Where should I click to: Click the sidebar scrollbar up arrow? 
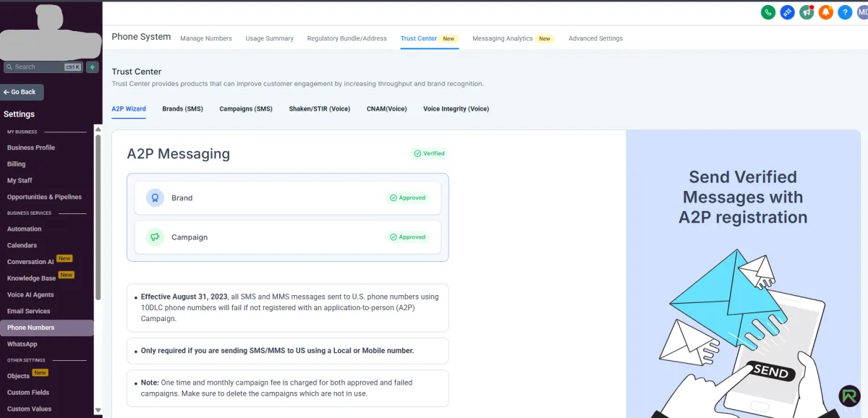(98, 129)
